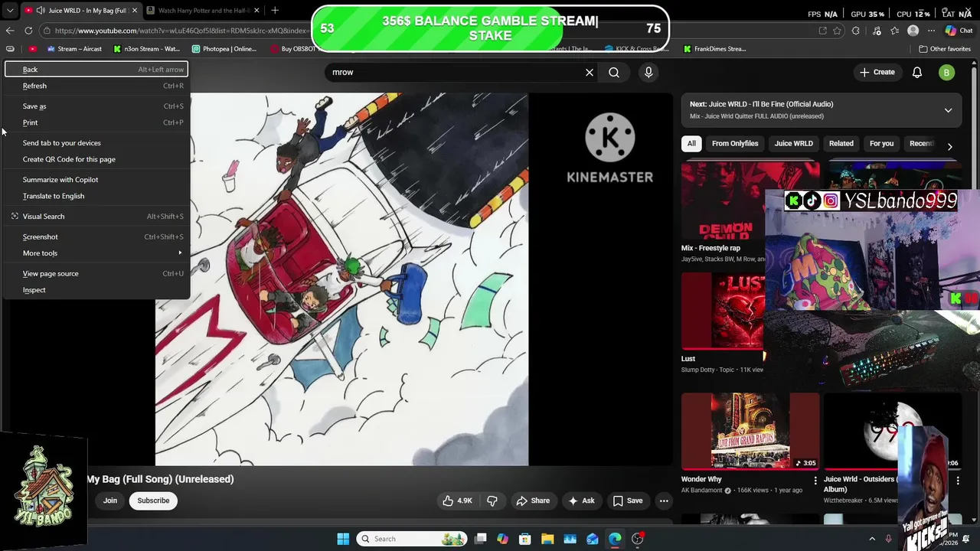
Task: Open the YouTube account avatar menu
Action: tap(947, 73)
